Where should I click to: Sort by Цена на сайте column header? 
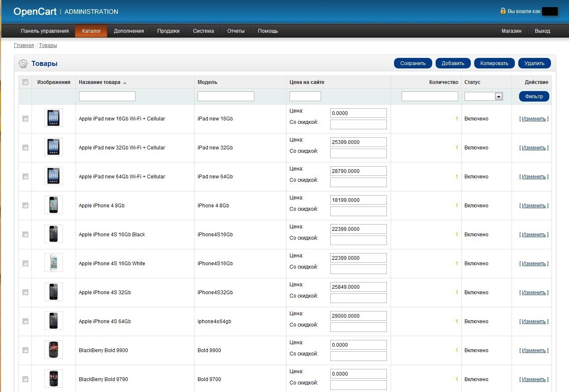click(x=307, y=82)
